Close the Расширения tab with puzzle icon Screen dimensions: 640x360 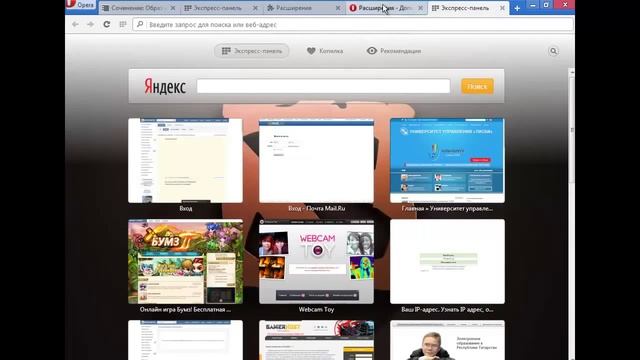coord(338,8)
